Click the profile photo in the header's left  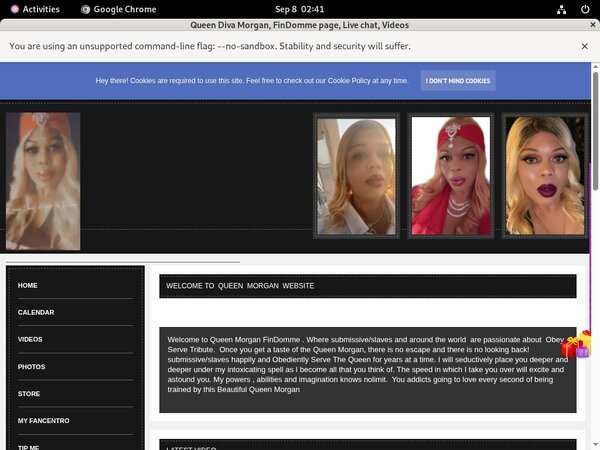pyautogui.click(x=43, y=181)
